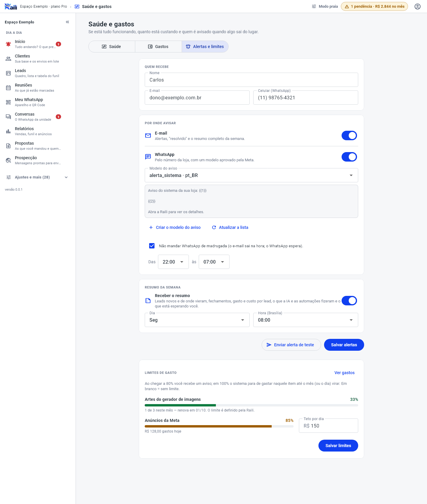This screenshot has width=427, height=504.
Task: Click Enviar alerta de teste
Action: tap(291, 345)
